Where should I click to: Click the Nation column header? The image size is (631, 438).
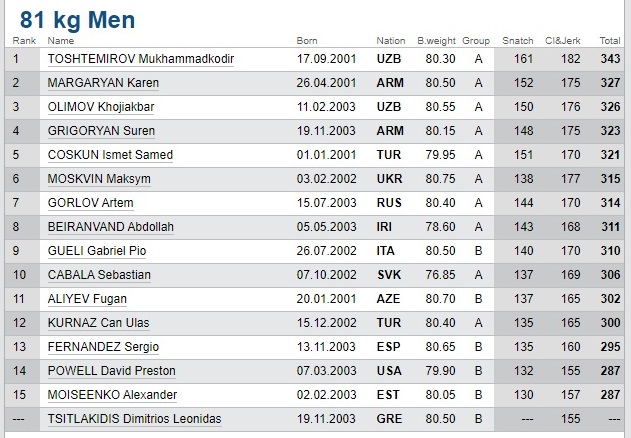tap(390, 41)
